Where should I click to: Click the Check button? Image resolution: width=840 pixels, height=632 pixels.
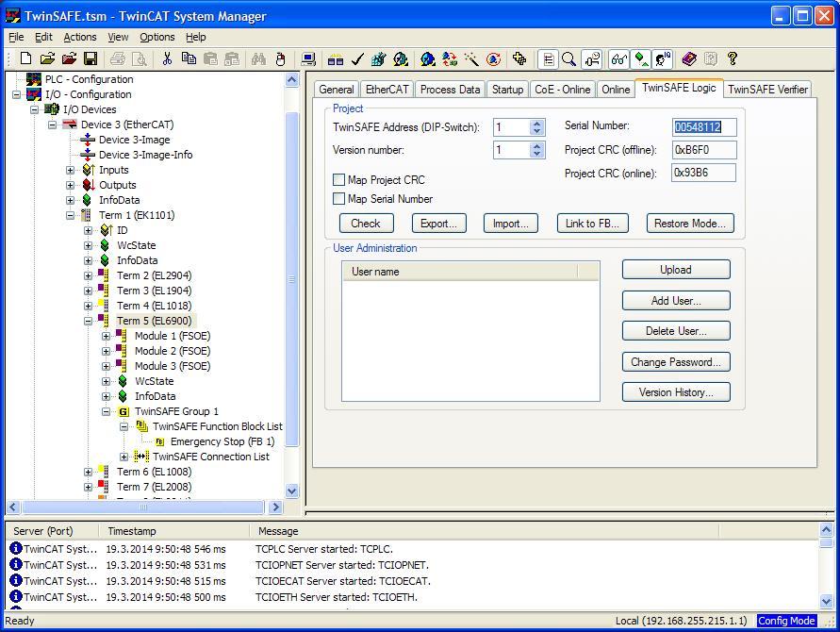tap(366, 224)
